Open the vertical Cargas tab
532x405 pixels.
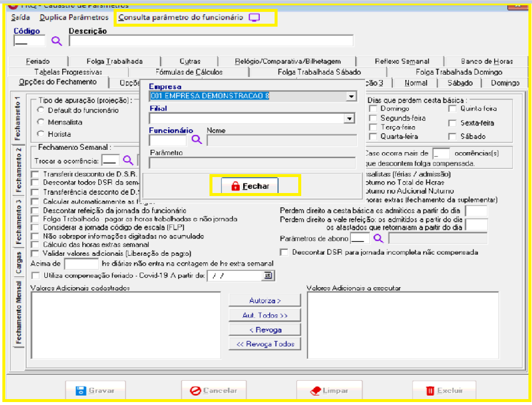pyautogui.click(x=18, y=262)
